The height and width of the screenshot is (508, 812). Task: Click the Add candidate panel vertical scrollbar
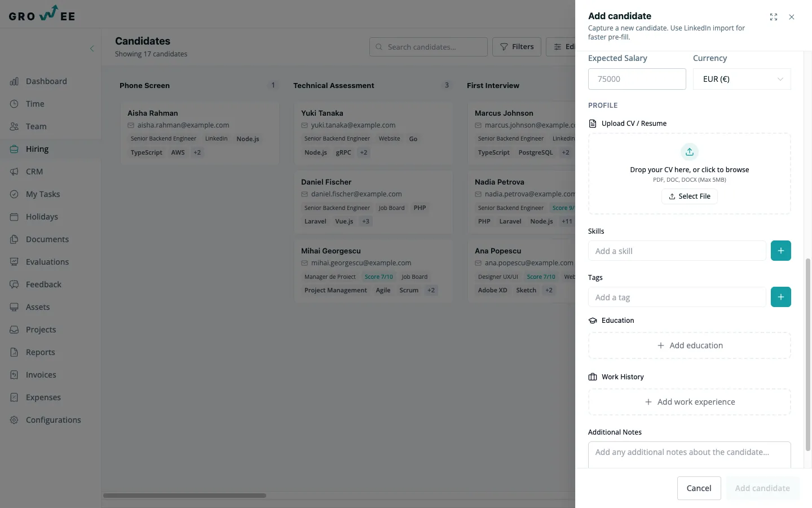807,354
